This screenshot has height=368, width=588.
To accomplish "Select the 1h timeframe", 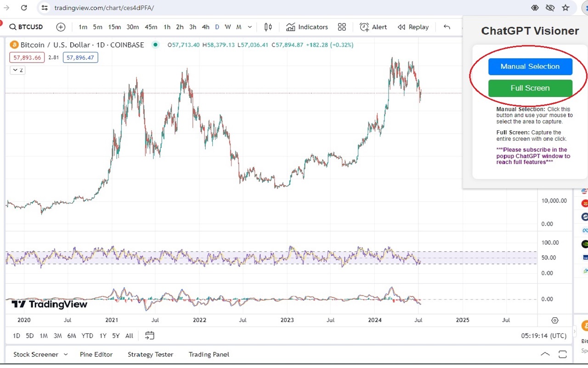I will (x=167, y=27).
